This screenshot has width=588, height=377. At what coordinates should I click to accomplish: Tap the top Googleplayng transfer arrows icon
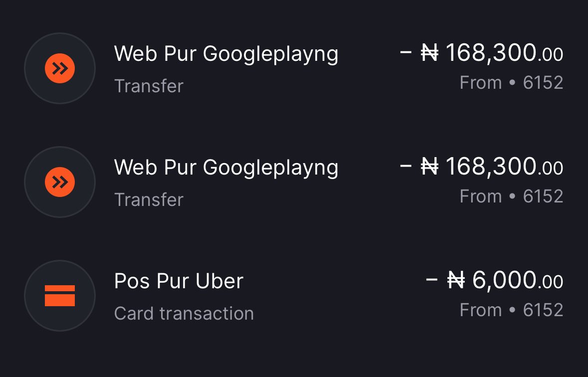[x=60, y=68]
